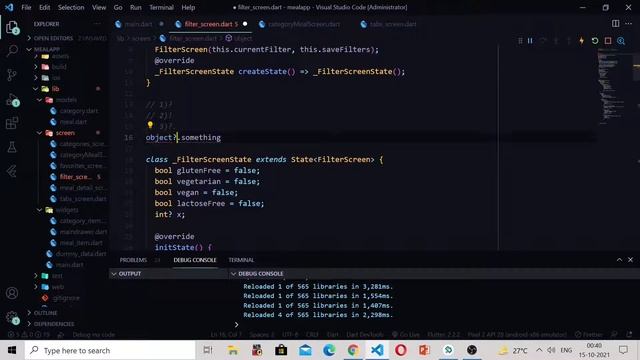Split the editor to the right
The width and height of the screenshot is (640, 360).
coord(615,24)
